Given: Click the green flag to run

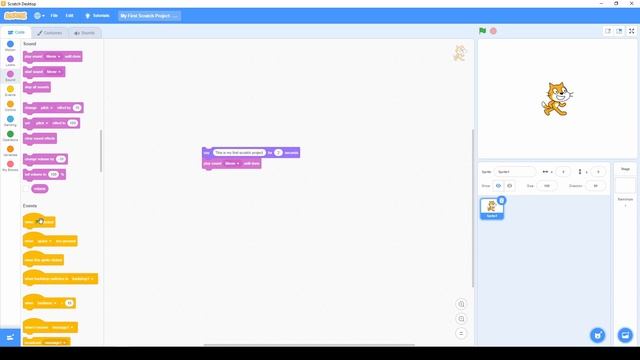Looking at the screenshot, I should tap(482, 31).
